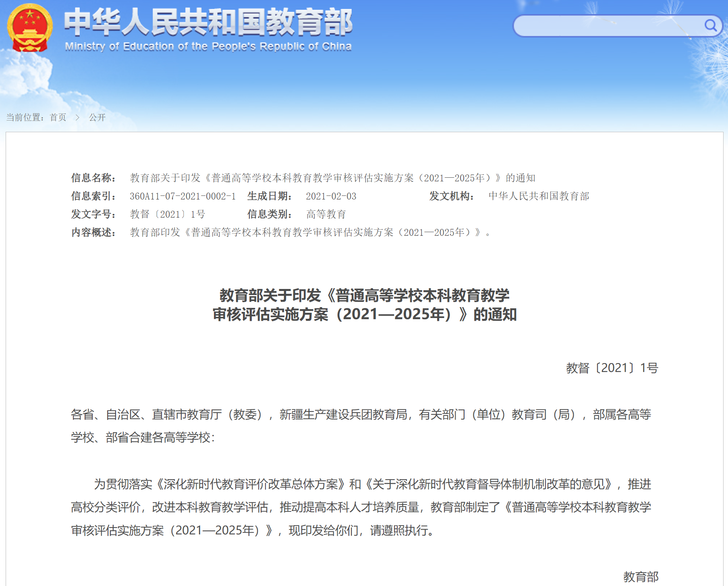This screenshot has height=586, width=728.
Task: Click the 信息名称 title value text
Action: [332, 178]
